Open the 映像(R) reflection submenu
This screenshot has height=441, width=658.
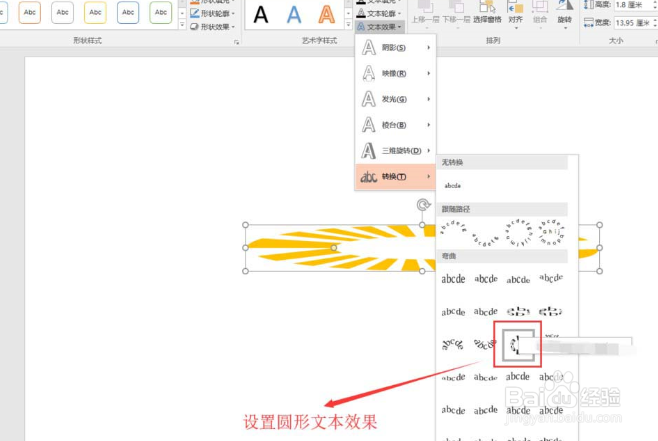pyautogui.click(x=395, y=73)
